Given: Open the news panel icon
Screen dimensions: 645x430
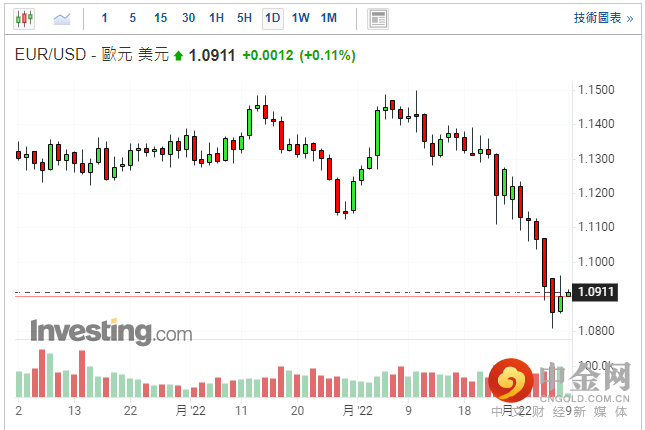Looking at the screenshot, I should pos(377,18).
